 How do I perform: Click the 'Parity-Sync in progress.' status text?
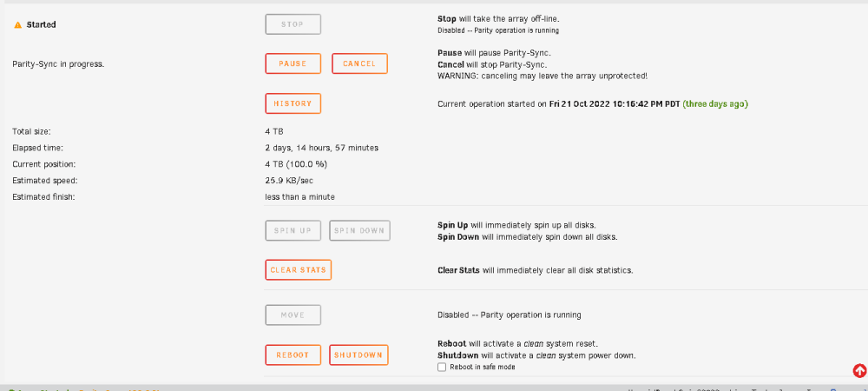(x=58, y=64)
